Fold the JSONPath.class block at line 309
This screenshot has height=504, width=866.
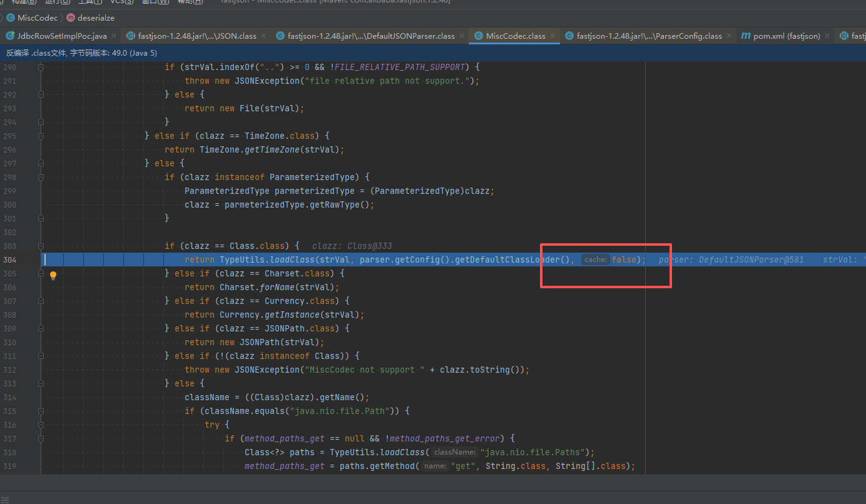(41, 328)
